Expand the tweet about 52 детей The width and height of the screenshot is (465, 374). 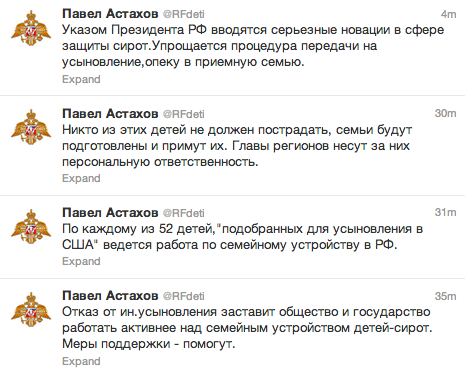click(x=81, y=261)
